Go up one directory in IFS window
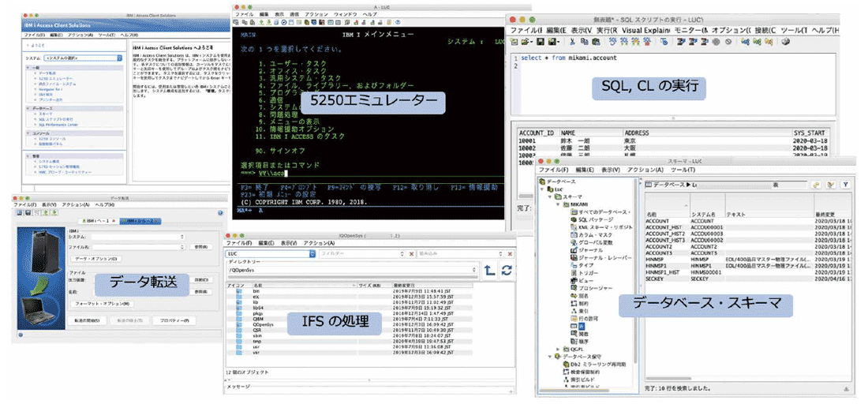This screenshot has width=868, height=404. coord(489,270)
